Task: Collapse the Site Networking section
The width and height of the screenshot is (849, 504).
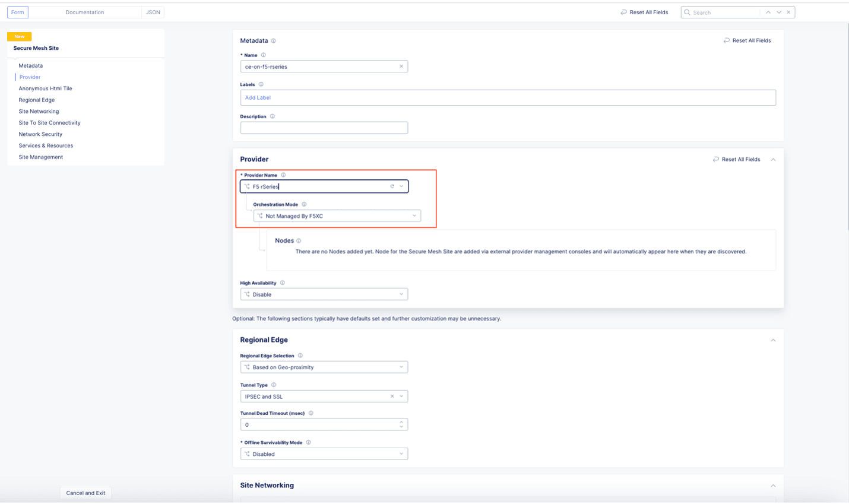Action: pyautogui.click(x=773, y=486)
